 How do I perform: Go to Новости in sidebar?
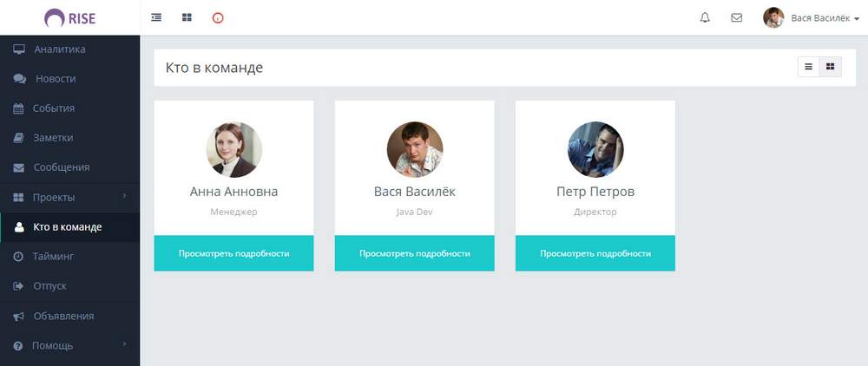pos(56,79)
